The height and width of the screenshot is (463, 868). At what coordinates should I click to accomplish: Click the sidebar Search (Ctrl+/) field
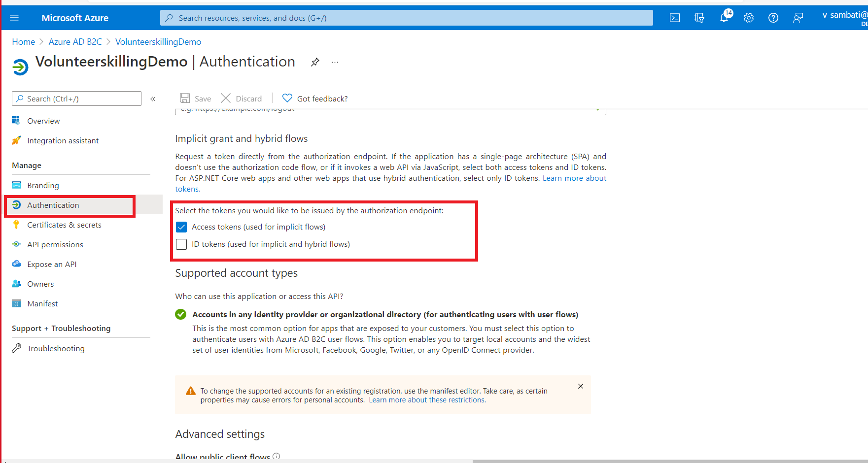coord(76,99)
